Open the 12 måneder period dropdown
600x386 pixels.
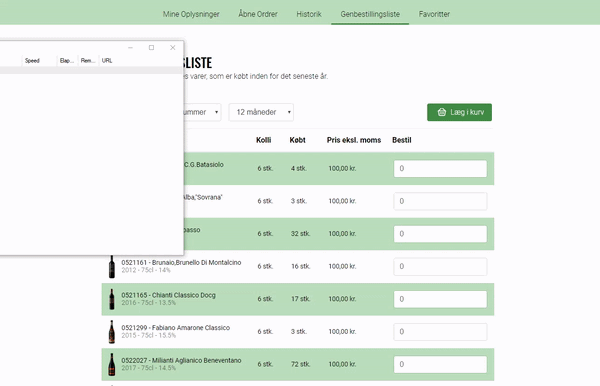tap(261, 112)
